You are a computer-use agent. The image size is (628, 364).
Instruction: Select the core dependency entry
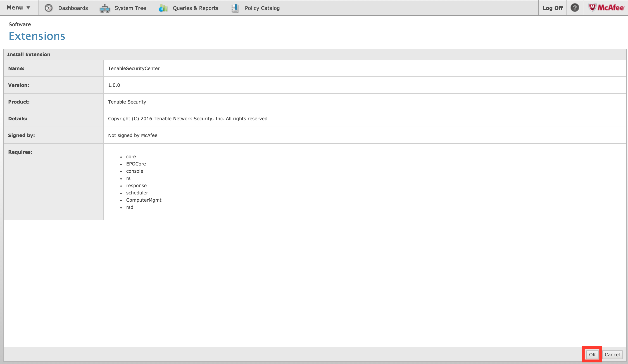pyautogui.click(x=131, y=157)
